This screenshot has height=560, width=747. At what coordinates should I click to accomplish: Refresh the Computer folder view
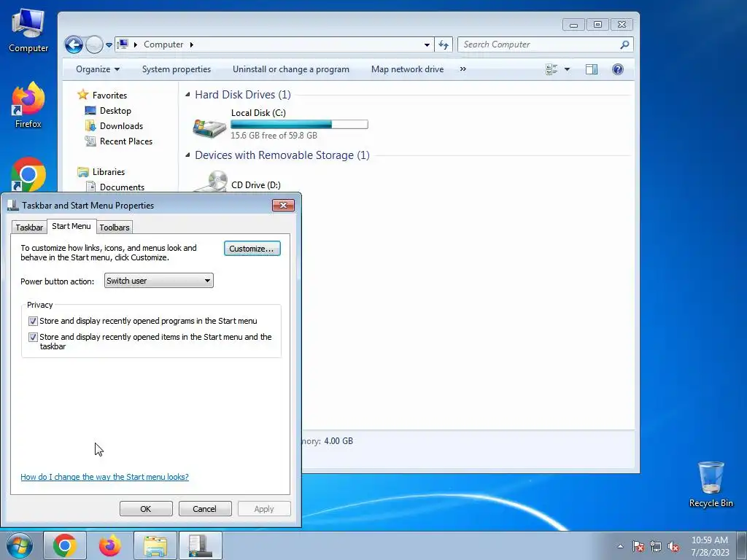tap(444, 44)
